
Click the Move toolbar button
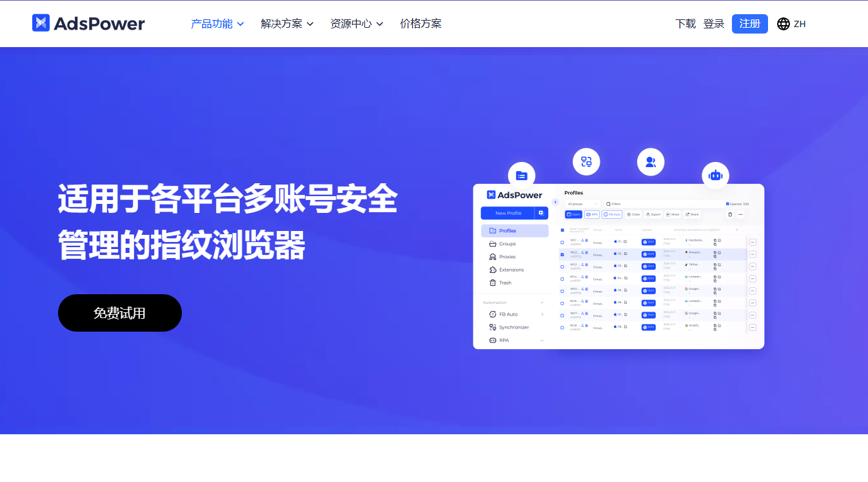click(x=673, y=214)
